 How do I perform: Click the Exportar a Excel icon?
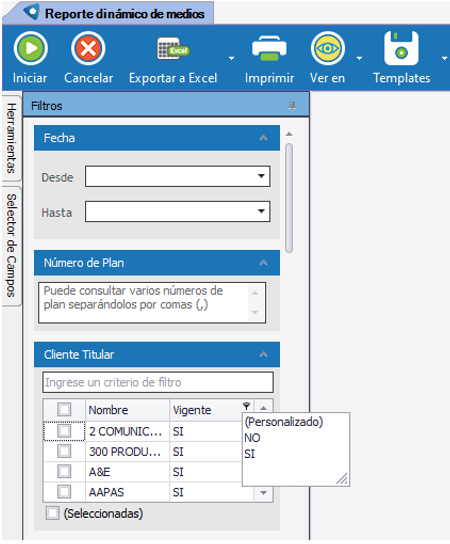[x=173, y=49]
